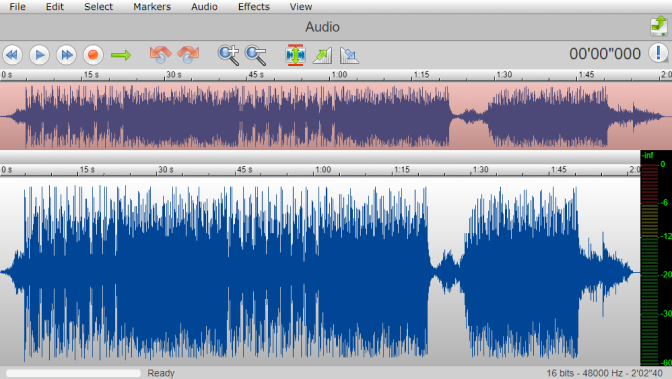Screen dimensions: 672x379
Task: Click the 45 s mark on main ruler
Action: tap(244, 170)
